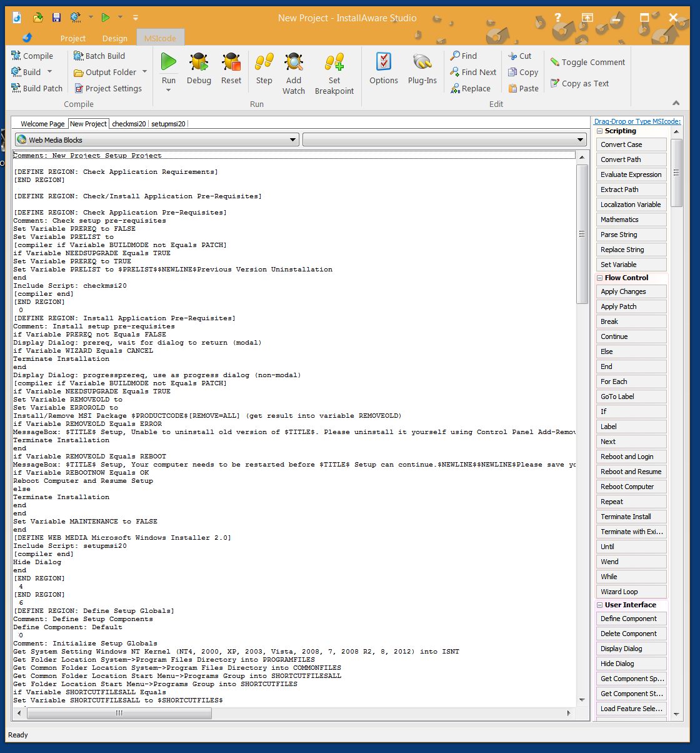Click the quick access build gear icon

coord(75,18)
